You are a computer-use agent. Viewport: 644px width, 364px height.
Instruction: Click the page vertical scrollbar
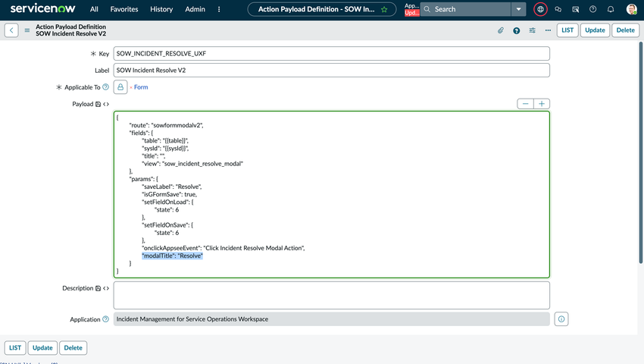click(x=641, y=152)
